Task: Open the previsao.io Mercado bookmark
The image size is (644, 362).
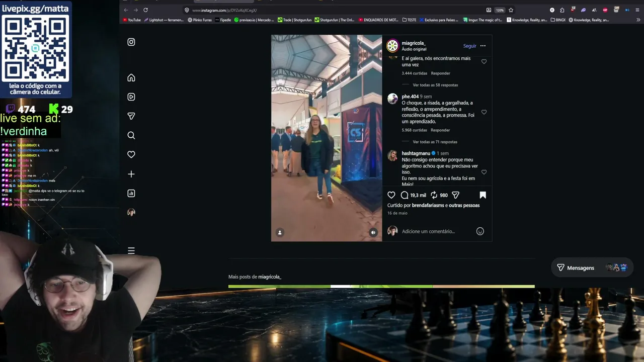Action: pos(254,20)
